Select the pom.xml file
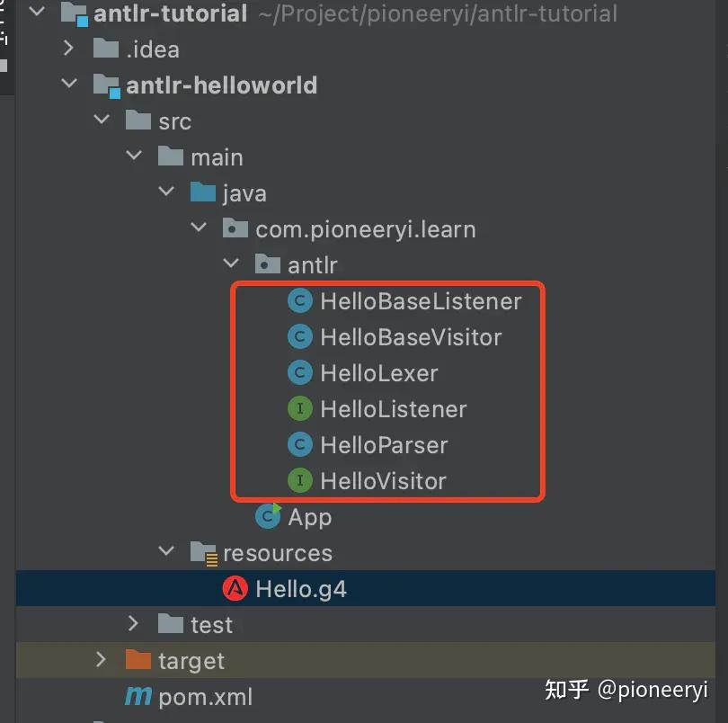 (205, 697)
